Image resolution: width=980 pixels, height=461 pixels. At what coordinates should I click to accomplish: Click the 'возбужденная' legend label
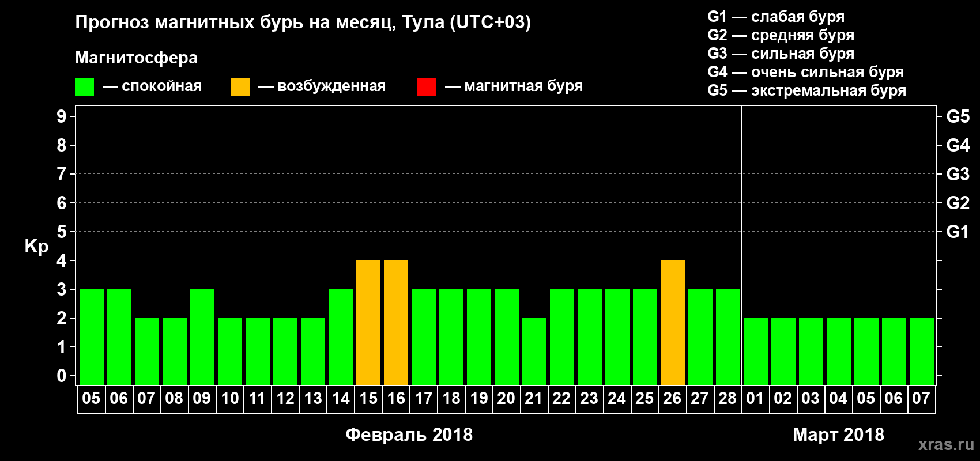pyautogui.click(x=331, y=86)
